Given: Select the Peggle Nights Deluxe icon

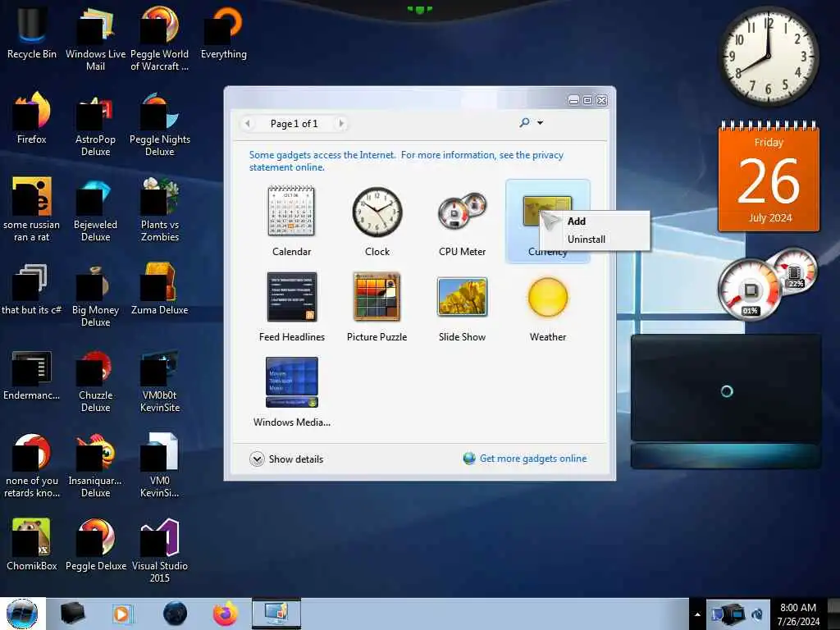Looking at the screenshot, I should click(160, 125).
